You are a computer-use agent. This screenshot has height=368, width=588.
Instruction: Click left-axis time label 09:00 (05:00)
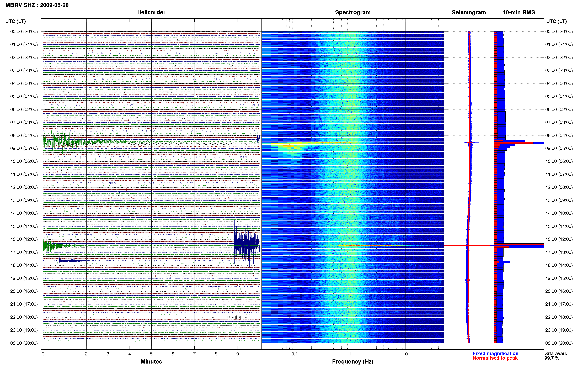[x=24, y=149]
